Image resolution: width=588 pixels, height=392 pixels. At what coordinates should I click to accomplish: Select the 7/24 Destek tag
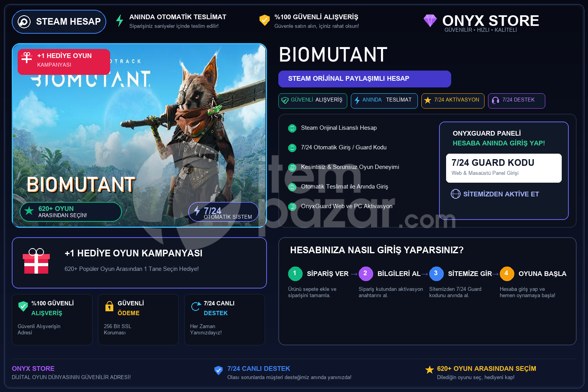pos(517,101)
